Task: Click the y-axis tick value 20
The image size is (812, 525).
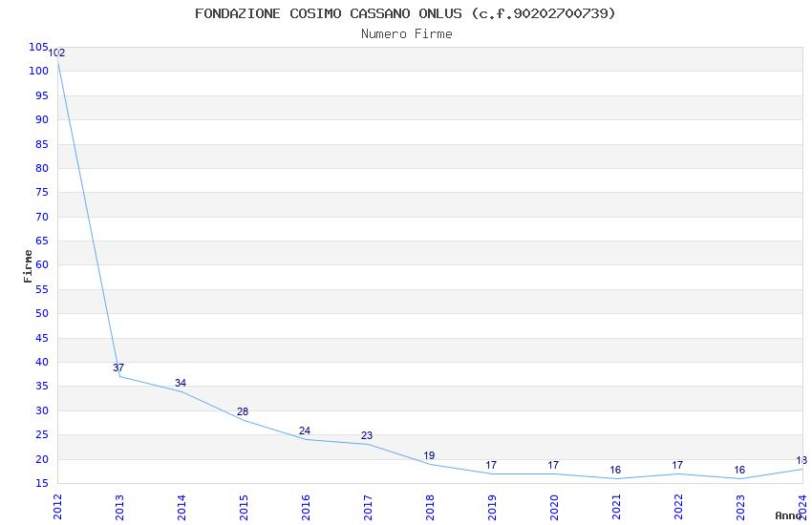Action: [x=42, y=459]
